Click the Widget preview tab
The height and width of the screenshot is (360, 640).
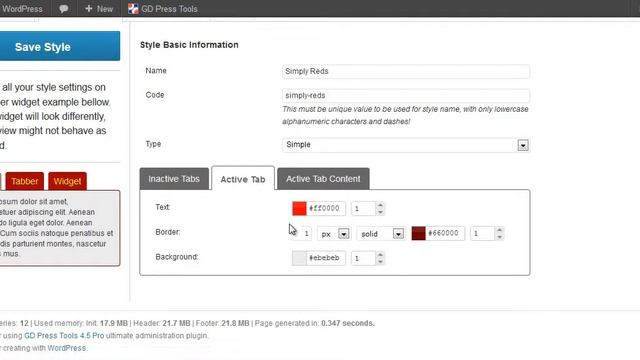click(x=67, y=181)
